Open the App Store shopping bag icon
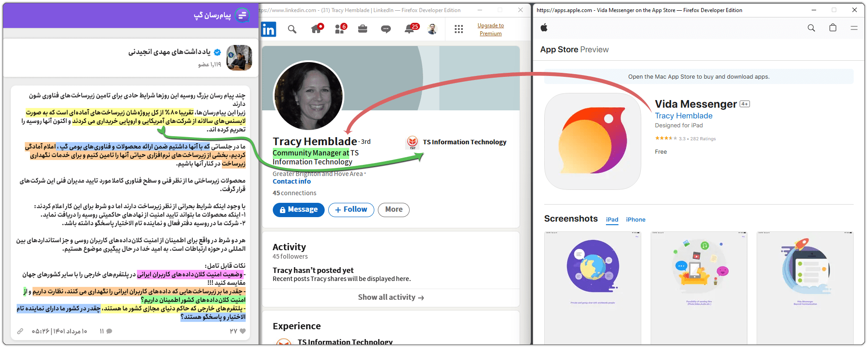This screenshot has height=348, width=868. (833, 28)
